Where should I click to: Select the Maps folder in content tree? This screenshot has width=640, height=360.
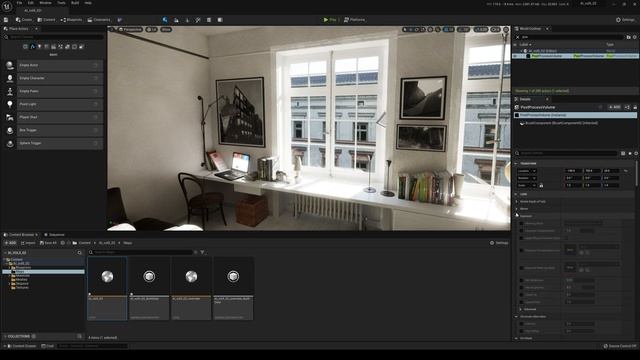pyautogui.click(x=43, y=271)
